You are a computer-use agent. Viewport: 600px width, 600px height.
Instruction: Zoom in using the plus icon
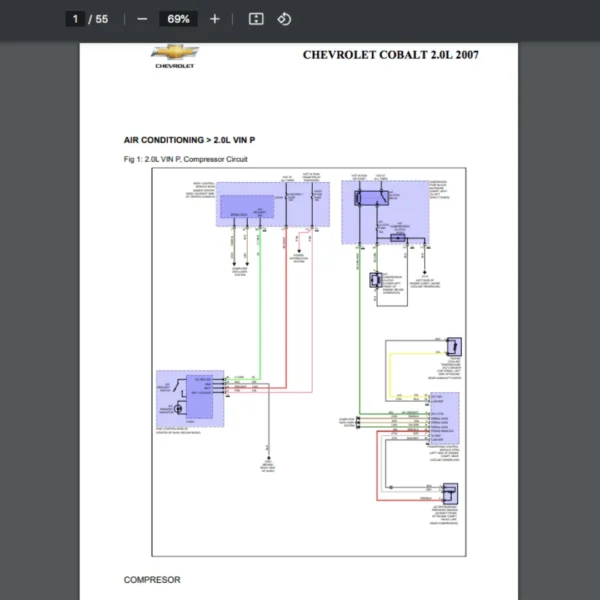tap(215, 19)
